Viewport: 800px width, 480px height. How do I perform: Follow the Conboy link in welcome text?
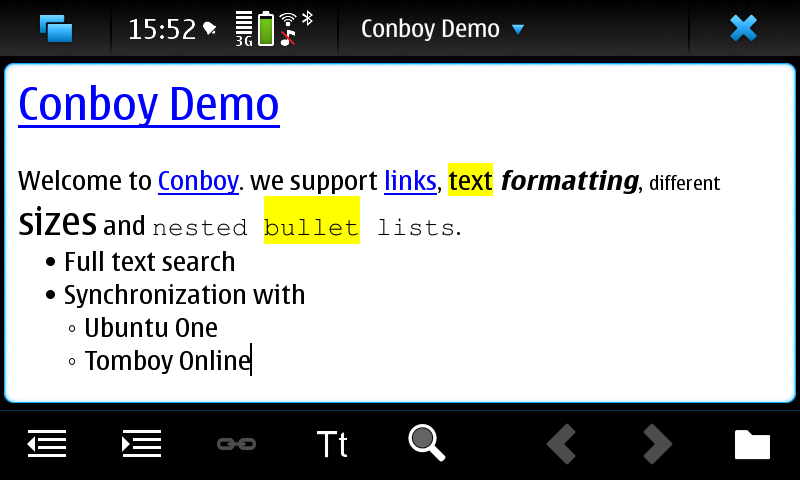[198, 181]
